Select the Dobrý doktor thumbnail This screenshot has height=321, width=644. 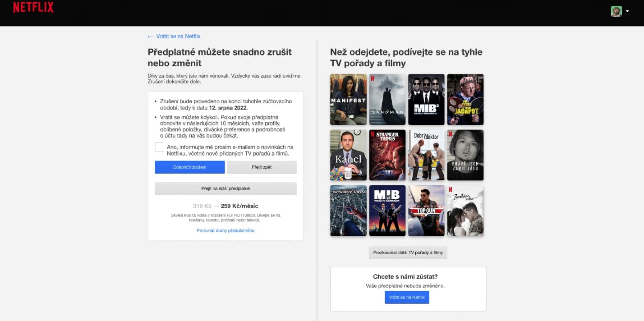426,155
